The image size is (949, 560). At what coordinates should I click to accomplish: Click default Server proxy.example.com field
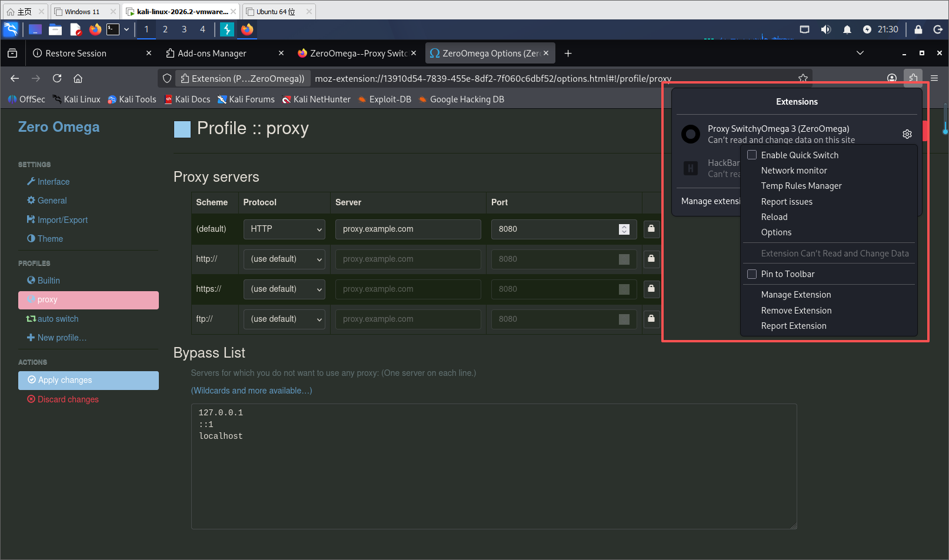click(408, 229)
